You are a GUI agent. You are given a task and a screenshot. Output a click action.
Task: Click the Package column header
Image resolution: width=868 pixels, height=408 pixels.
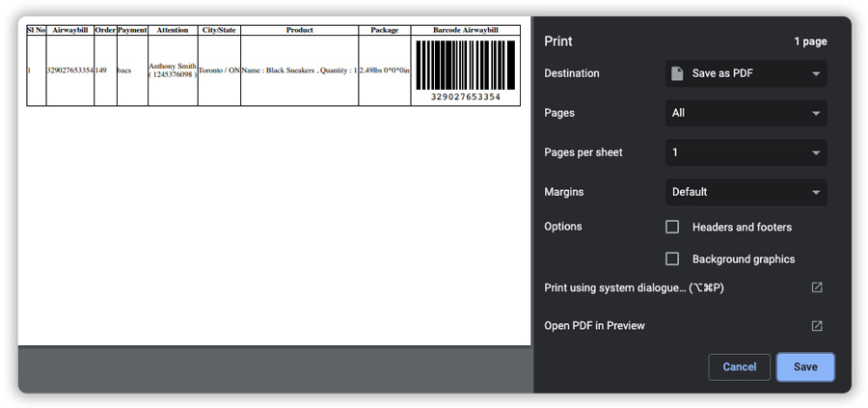coord(385,30)
